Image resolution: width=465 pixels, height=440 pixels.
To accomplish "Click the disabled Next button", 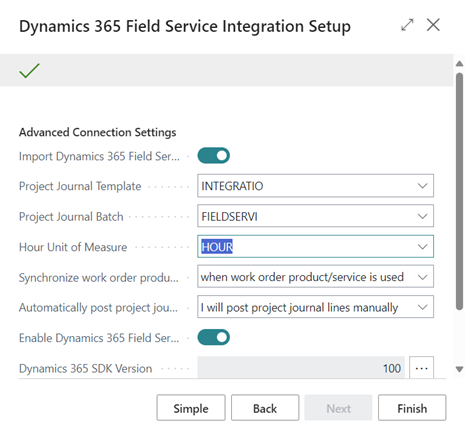I will (338, 408).
